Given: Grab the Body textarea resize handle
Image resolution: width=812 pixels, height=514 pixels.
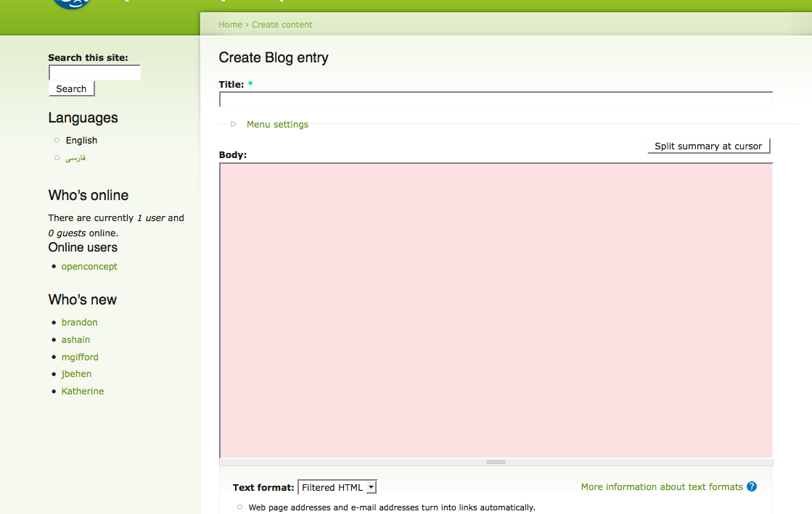Looking at the screenshot, I should pos(496,463).
